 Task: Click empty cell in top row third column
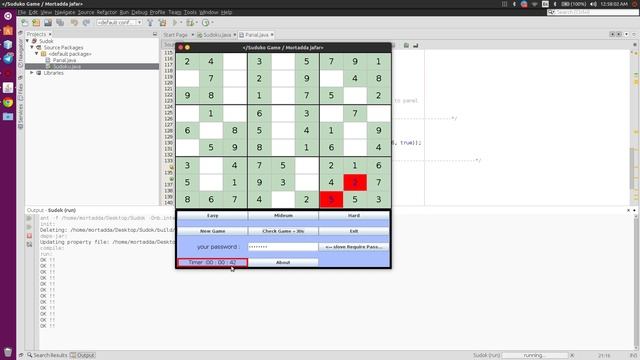click(x=235, y=62)
